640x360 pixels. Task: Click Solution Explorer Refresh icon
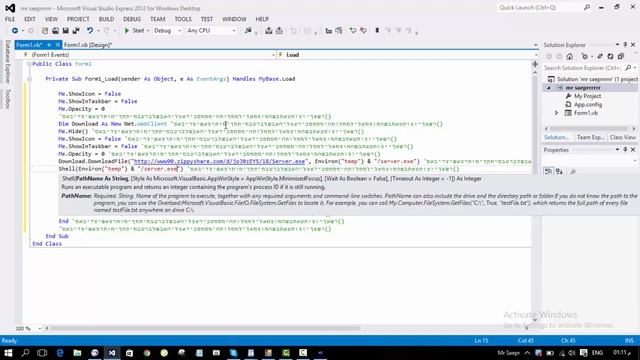coord(610,57)
